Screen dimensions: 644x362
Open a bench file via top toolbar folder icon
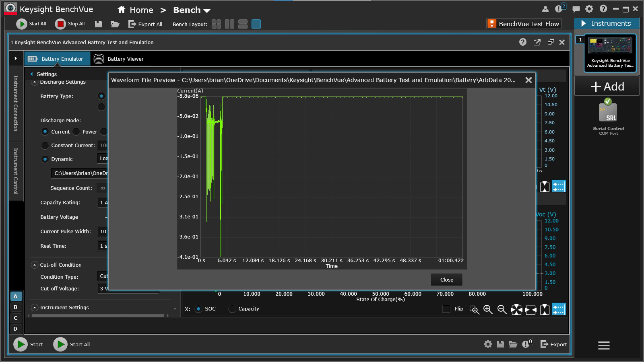click(115, 24)
